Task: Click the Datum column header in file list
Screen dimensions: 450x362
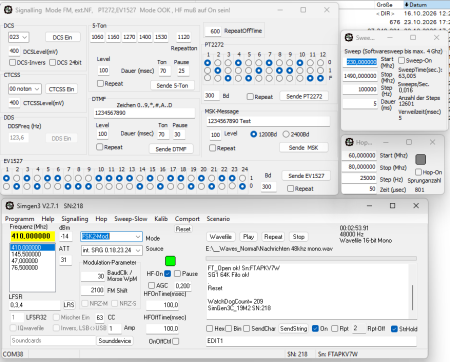Action: click(426, 5)
